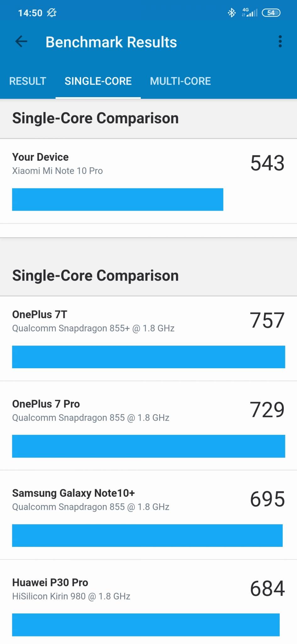This screenshot has width=297, height=644.
Task: Tap the Bluetooth status icon
Action: (x=232, y=13)
